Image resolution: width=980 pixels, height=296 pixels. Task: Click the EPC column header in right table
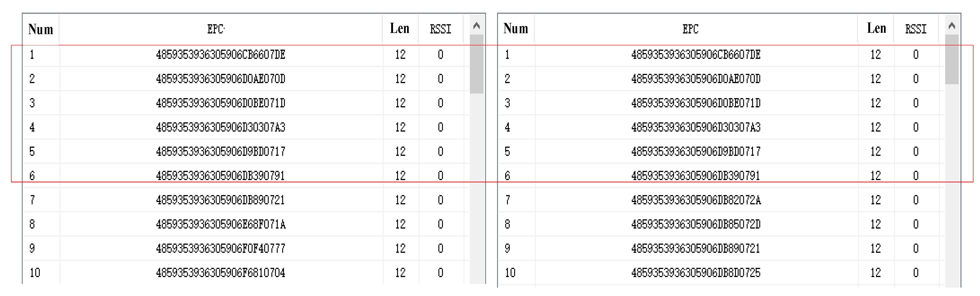(x=690, y=29)
